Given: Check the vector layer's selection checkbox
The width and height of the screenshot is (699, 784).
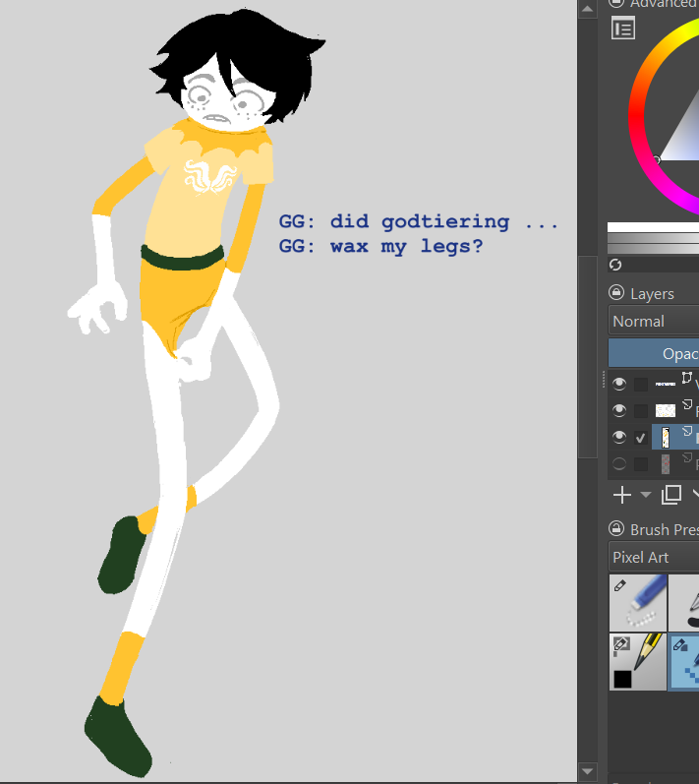Looking at the screenshot, I should click(x=641, y=384).
